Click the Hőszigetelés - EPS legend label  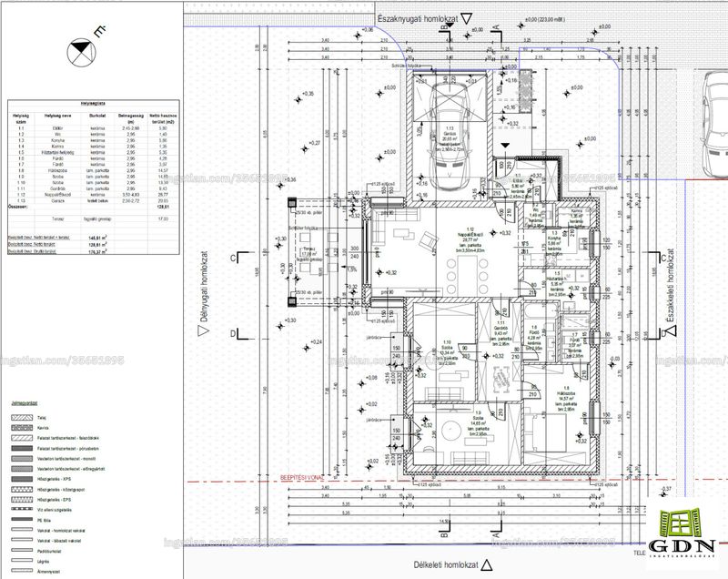[x=55, y=500]
